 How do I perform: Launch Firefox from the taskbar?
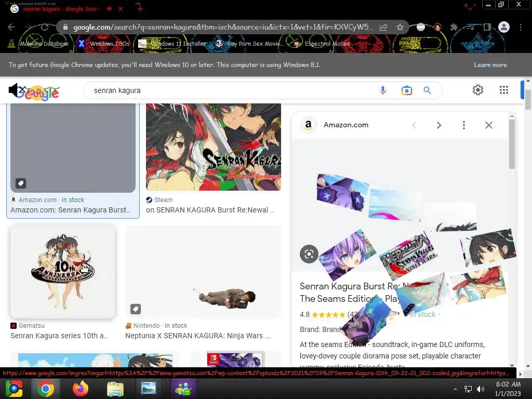[81, 389]
